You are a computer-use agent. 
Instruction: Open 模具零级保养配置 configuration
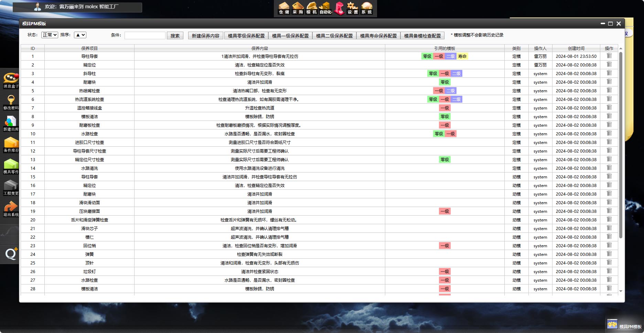(246, 35)
